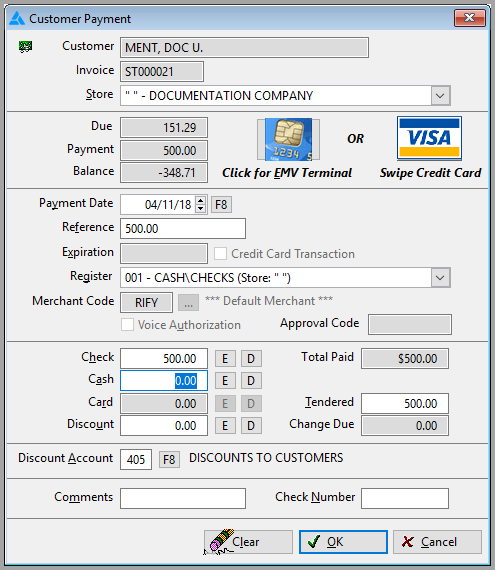The image size is (495, 570).
Task: Click the Check Number text field
Action: pyautogui.click(x=405, y=498)
